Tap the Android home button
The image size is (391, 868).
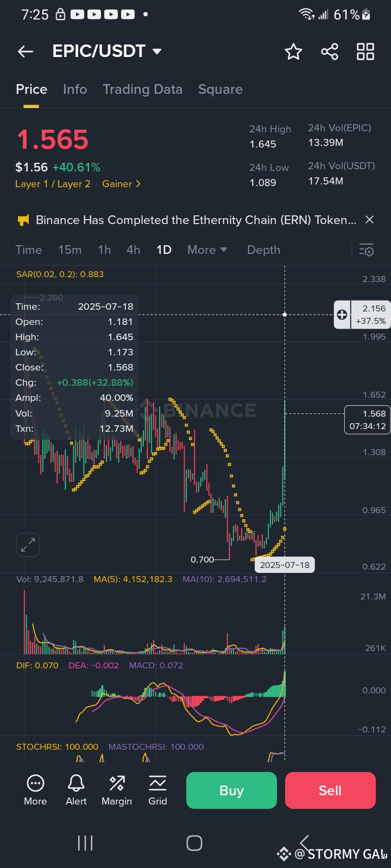click(x=194, y=843)
